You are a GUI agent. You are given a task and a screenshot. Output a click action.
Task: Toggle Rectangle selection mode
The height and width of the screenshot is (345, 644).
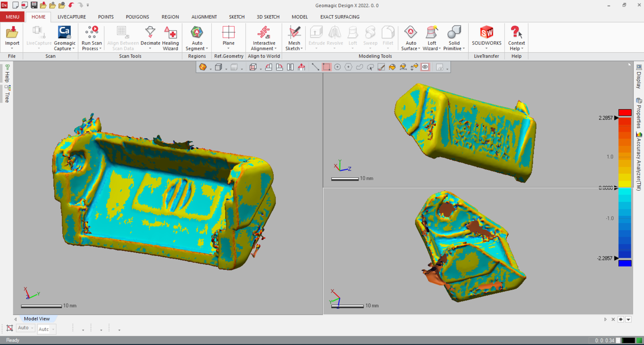(x=326, y=67)
